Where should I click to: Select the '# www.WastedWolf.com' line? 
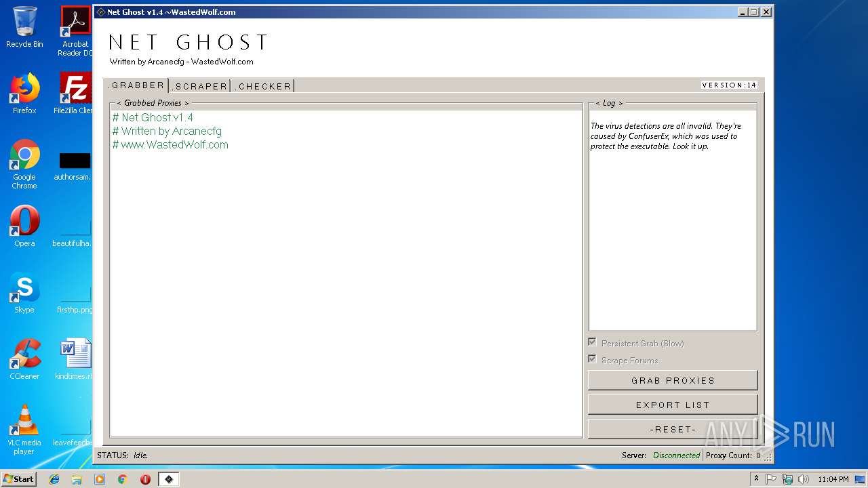pos(170,144)
